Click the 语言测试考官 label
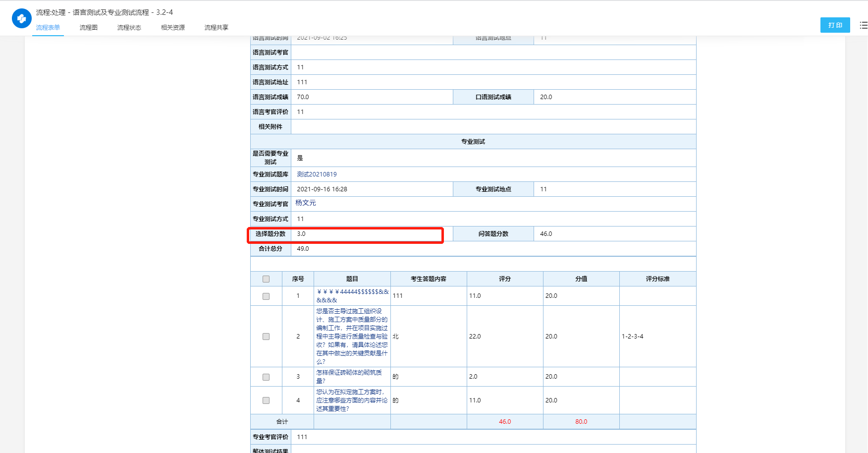 271,53
